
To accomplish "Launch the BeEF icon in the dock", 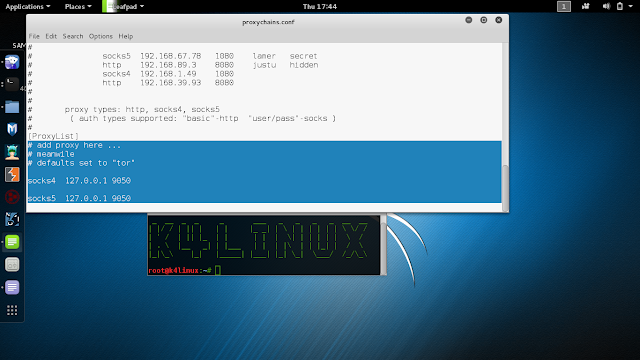I will pos(12,220).
